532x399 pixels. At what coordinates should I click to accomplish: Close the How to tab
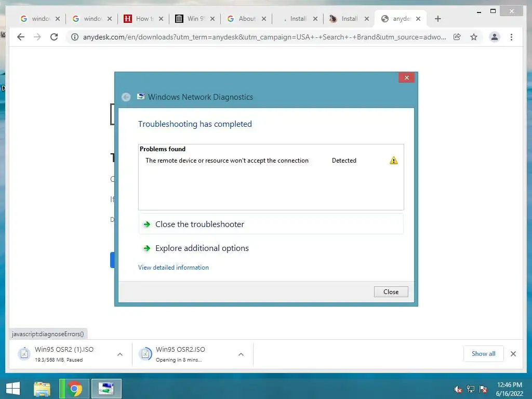(x=161, y=19)
